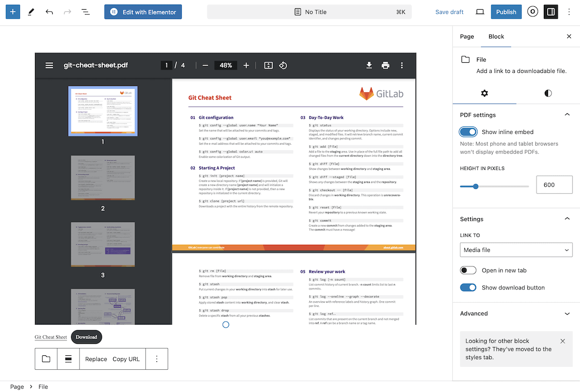
Task: Enable Open in new tab toggle
Action: 468,270
